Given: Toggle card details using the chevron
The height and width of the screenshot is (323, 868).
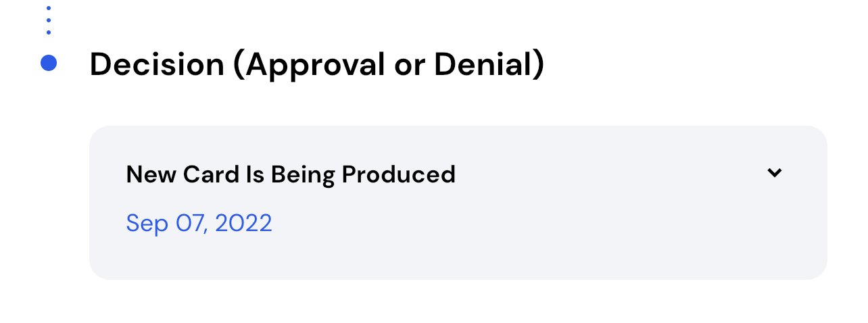Looking at the screenshot, I should [x=774, y=173].
